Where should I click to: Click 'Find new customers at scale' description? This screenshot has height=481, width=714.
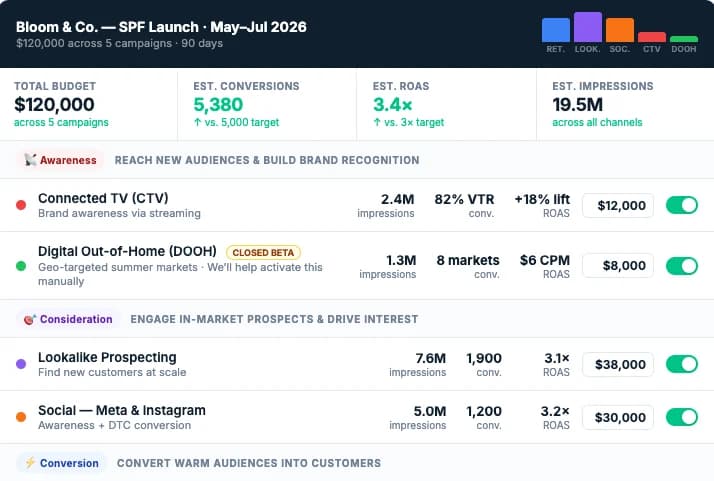(x=112, y=372)
